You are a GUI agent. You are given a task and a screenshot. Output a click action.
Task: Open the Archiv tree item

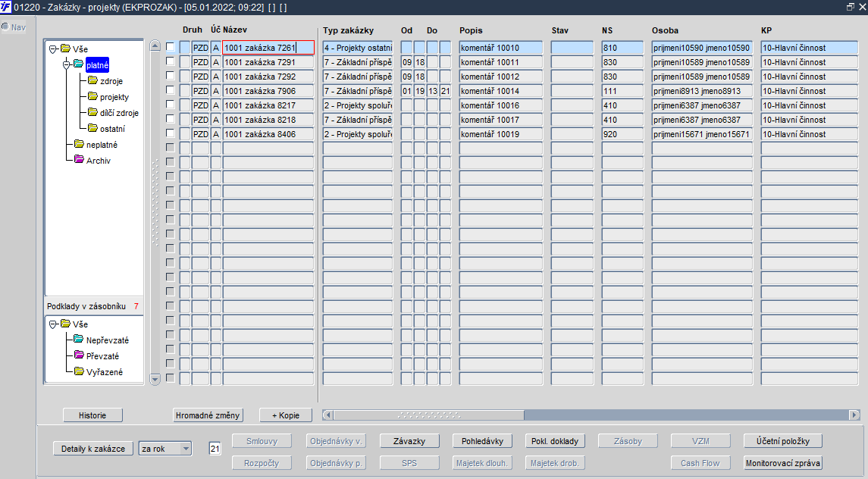tap(99, 161)
